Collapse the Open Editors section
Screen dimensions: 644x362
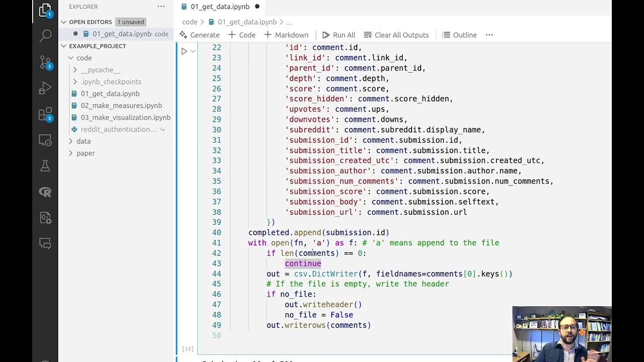pyautogui.click(x=64, y=22)
